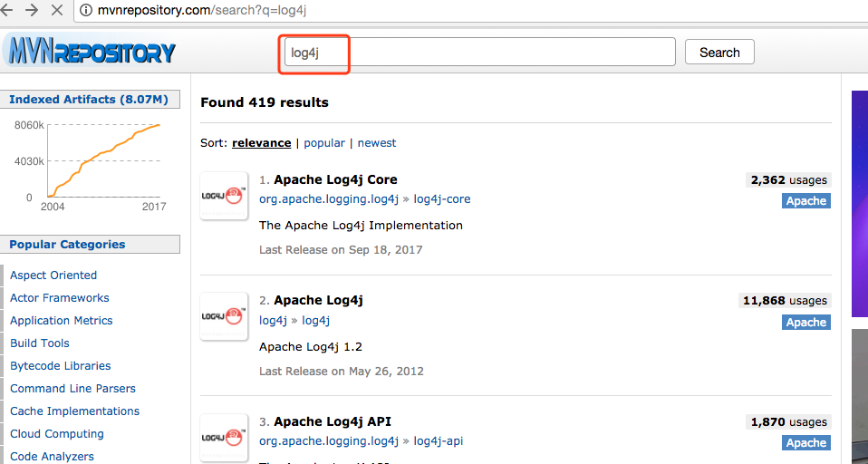Open the Apache Log4j API logo thumbnail
Screen dimensions: 868x464
224,438
